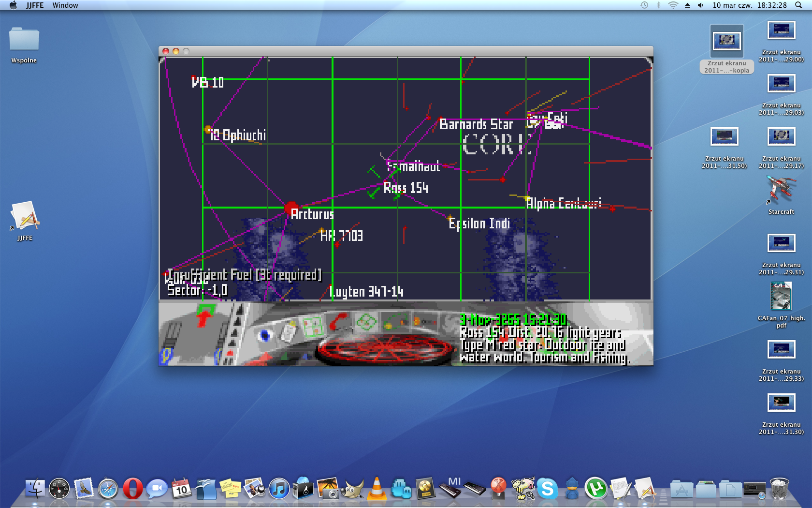The height and width of the screenshot is (508, 812).
Task: Click the eject icon in menu bar
Action: pos(687,5)
